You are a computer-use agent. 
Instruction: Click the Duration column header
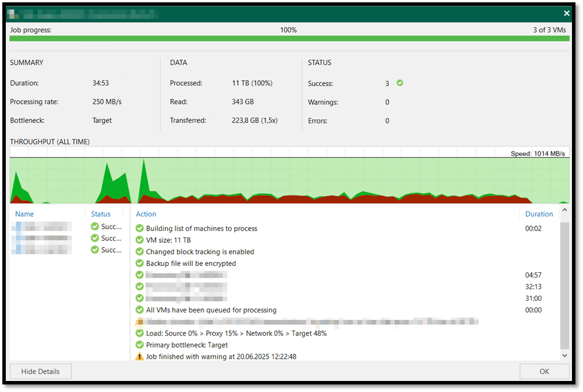(x=539, y=214)
